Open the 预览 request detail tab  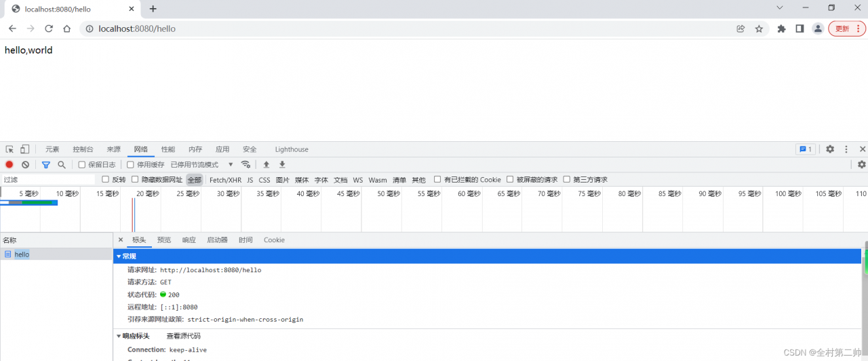point(164,240)
